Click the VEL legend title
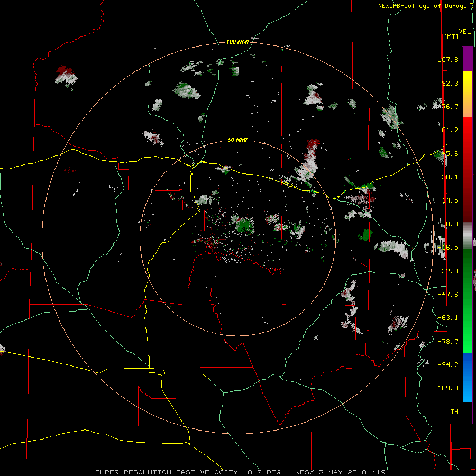Image resolution: width=476 pixels, height=476 pixels. [x=464, y=32]
